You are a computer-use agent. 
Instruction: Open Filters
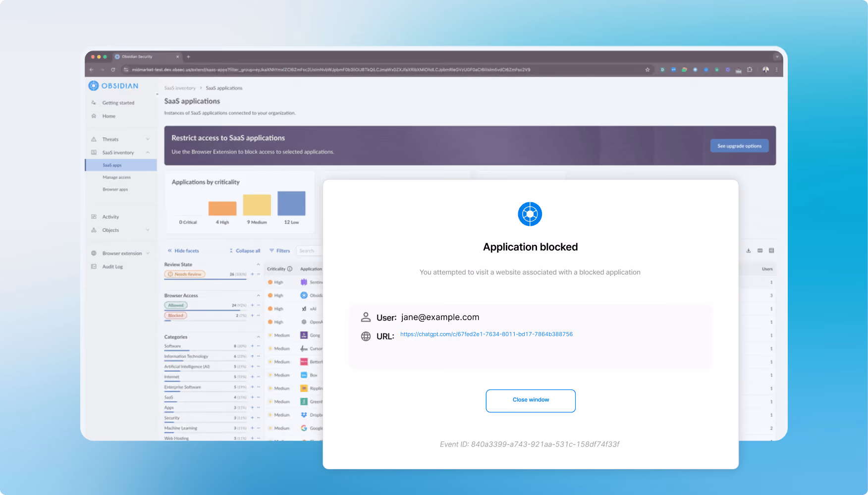(x=280, y=251)
